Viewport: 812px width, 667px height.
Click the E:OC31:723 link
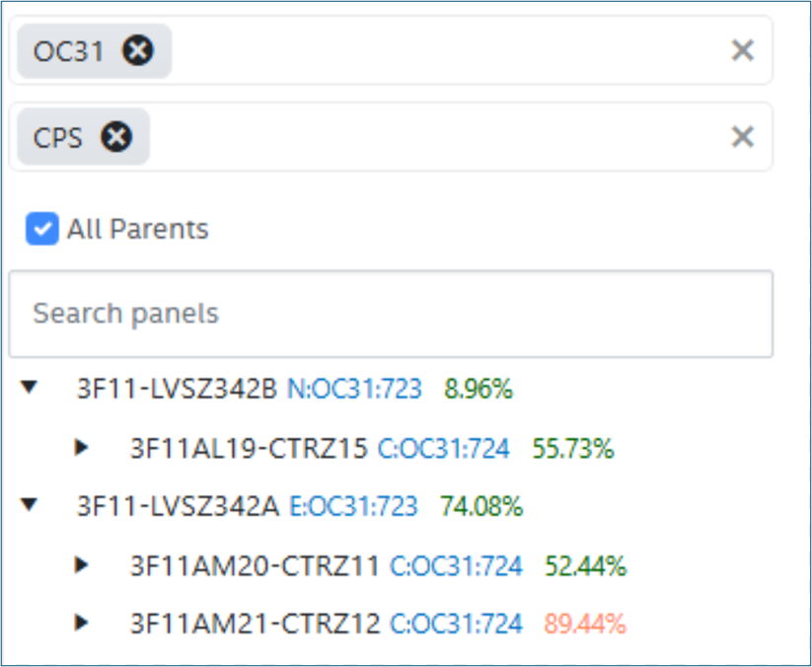click(353, 507)
